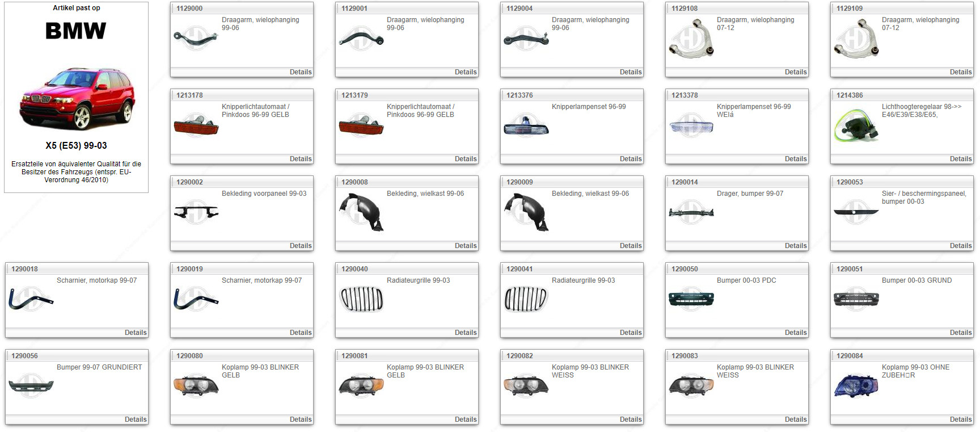Image resolution: width=980 pixels, height=432 pixels.
Task: Click 'Lichthoogteregelaar 98->>' description text
Action: point(922,107)
